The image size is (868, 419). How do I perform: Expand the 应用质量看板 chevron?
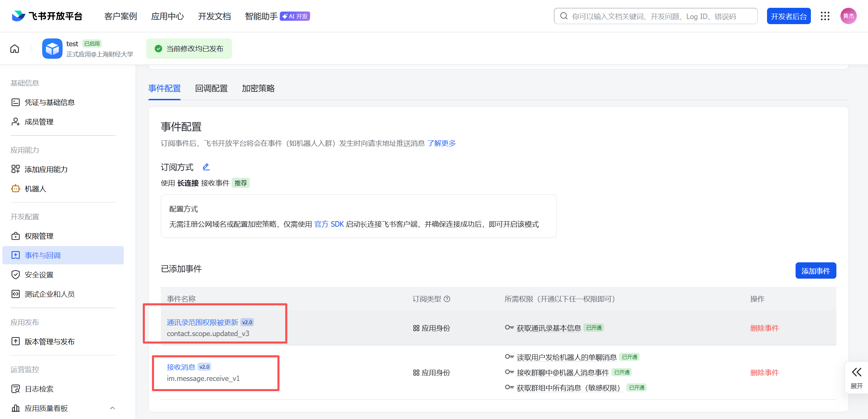(x=113, y=408)
